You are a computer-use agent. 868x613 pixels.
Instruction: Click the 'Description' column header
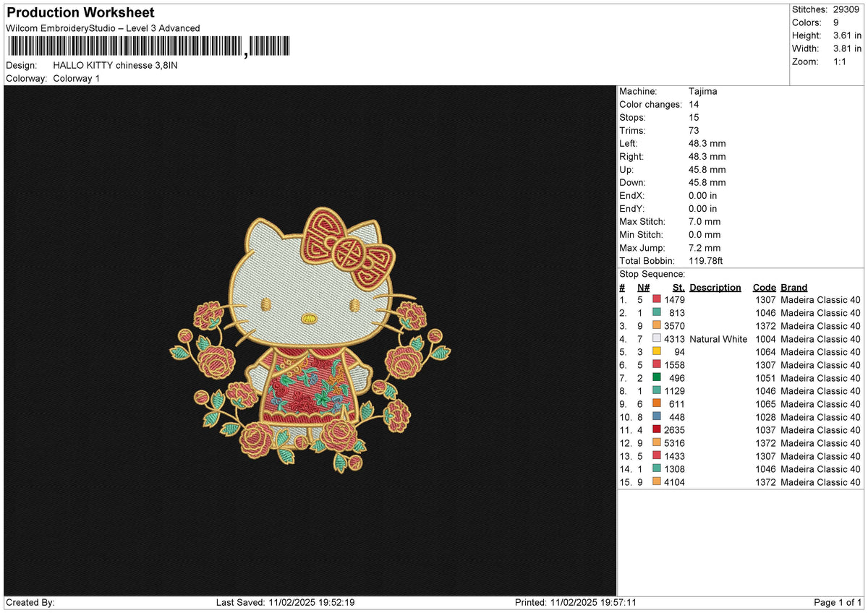pos(715,287)
